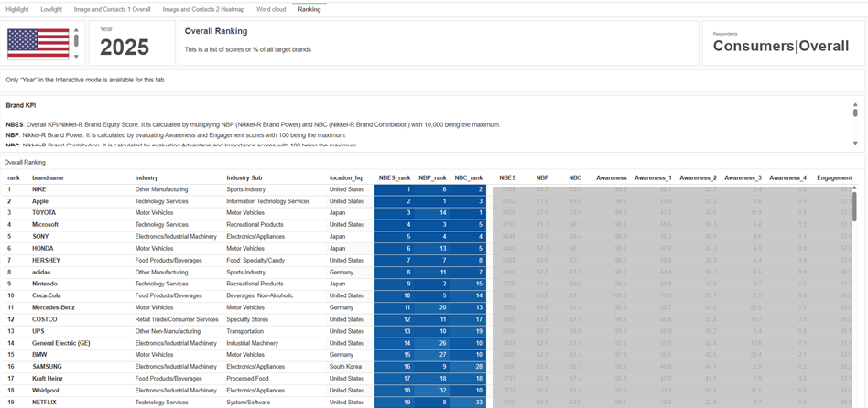Sort by the NBP_rank column header

point(437,177)
